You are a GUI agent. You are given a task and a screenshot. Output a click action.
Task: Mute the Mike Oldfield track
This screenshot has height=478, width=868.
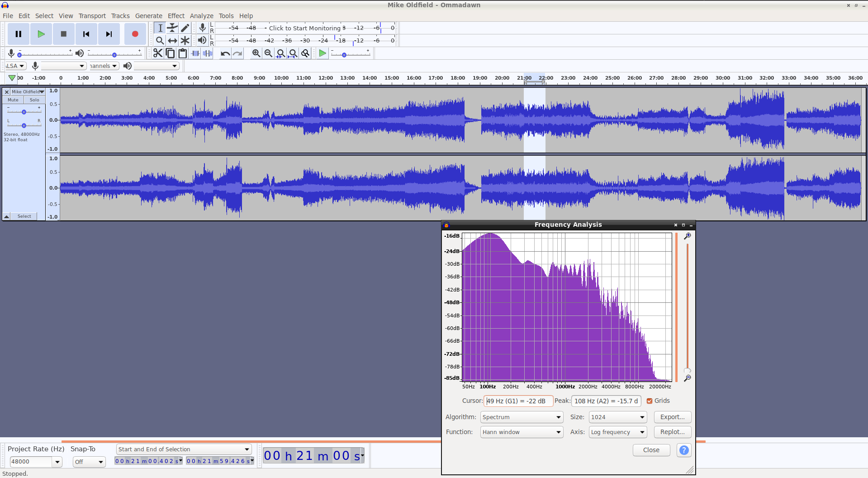click(13, 100)
